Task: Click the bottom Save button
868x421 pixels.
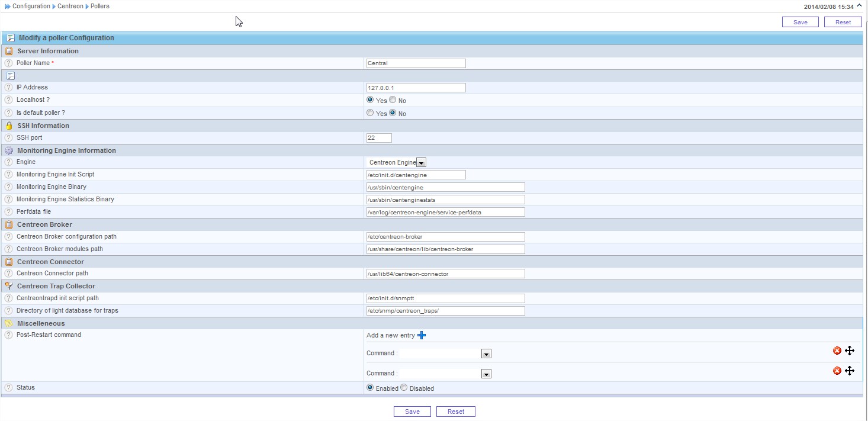Action: coord(413,412)
